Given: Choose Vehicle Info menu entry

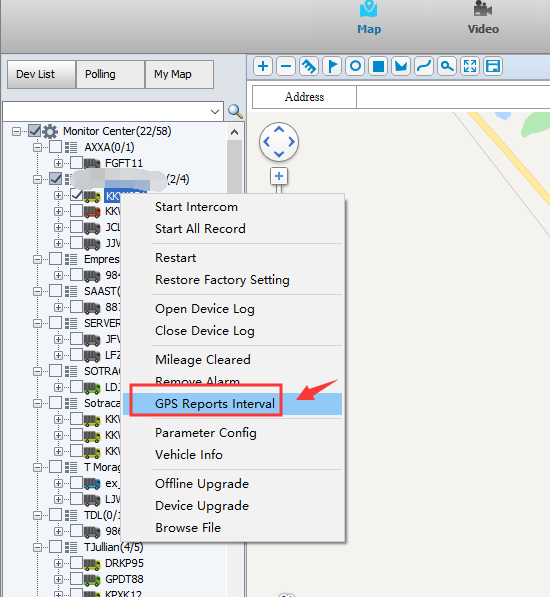Looking at the screenshot, I should (232, 455).
